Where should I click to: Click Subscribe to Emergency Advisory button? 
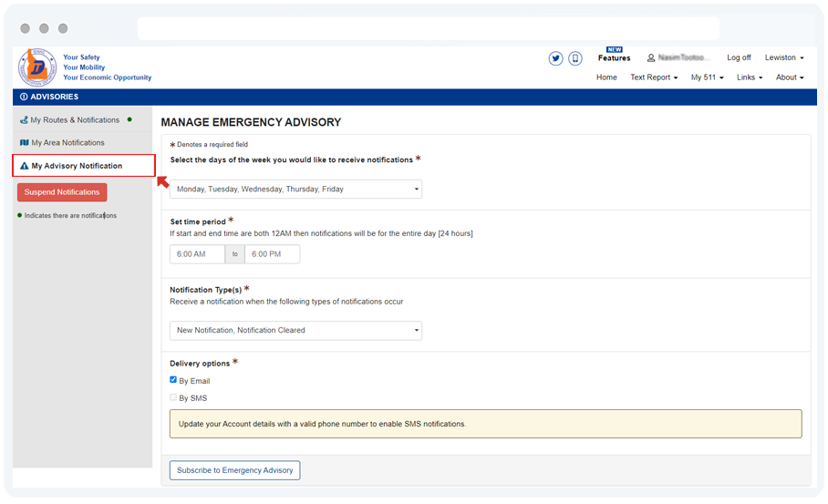(234, 470)
